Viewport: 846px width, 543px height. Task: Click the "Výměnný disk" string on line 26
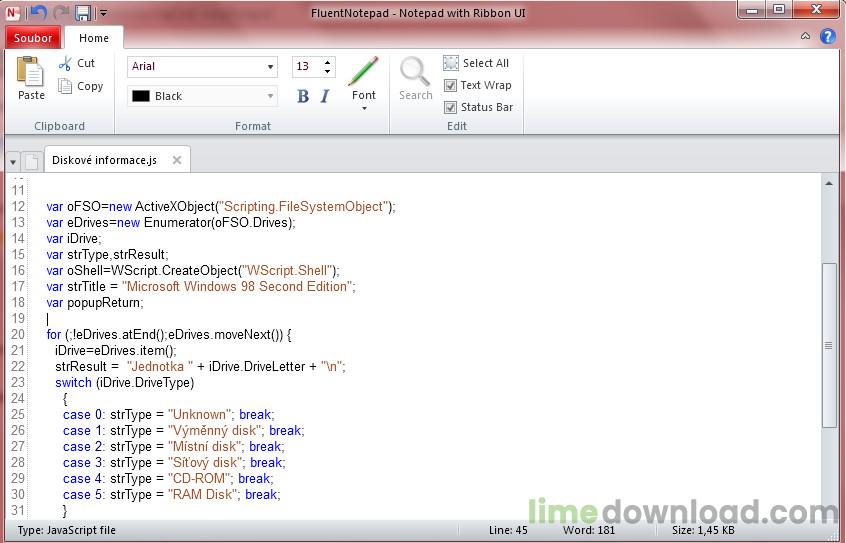[x=215, y=431]
